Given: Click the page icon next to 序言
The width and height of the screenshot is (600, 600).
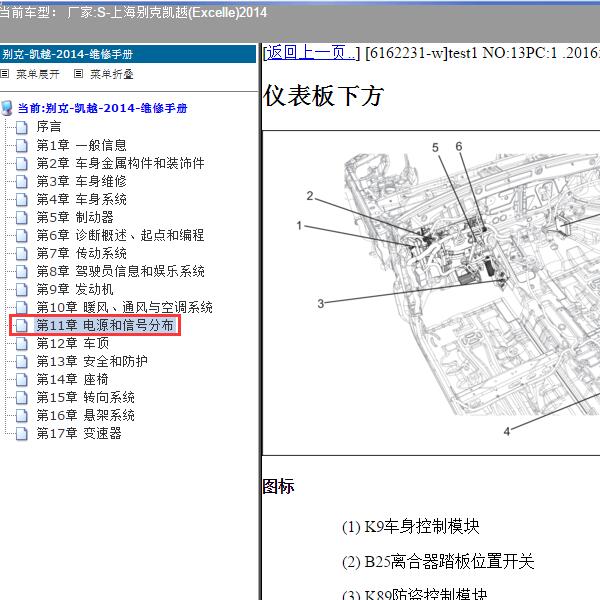Looking at the screenshot, I should 22,127.
